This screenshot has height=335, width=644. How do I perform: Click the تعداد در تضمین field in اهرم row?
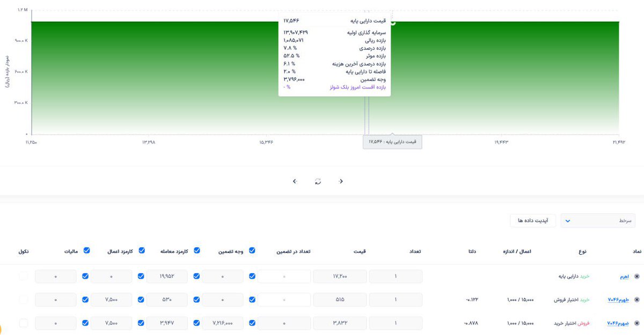coord(284,277)
